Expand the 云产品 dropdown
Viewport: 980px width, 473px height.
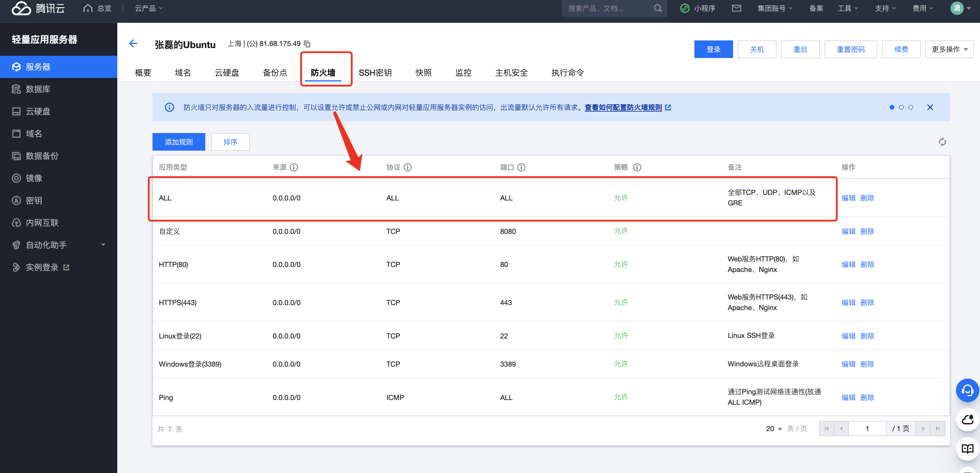pyautogui.click(x=149, y=8)
